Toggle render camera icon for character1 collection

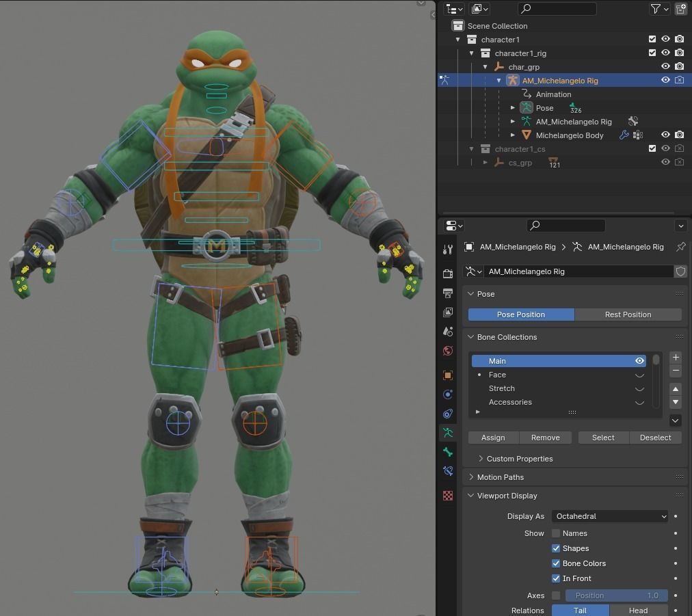(680, 39)
